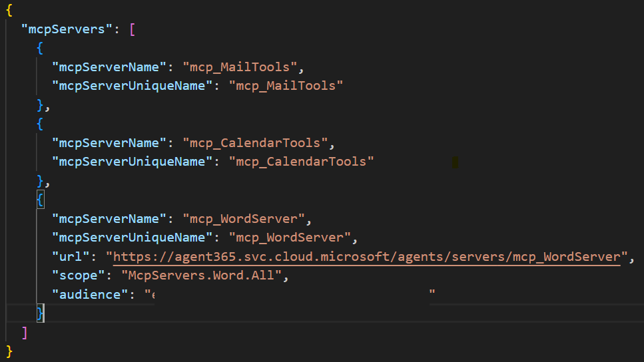Screen dimensions: 644x362
Task: Click the root opening curly brace
Action: [x=9, y=11]
